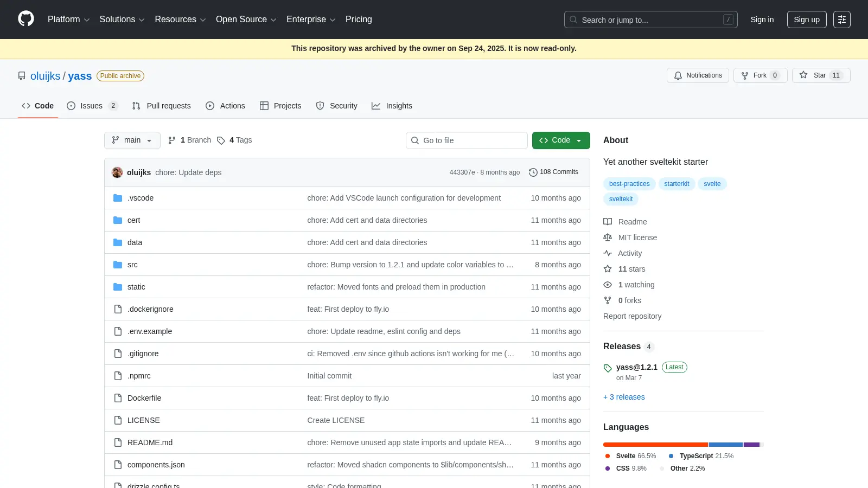Click the .dockerignore file icon

pyautogui.click(x=118, y=309)
